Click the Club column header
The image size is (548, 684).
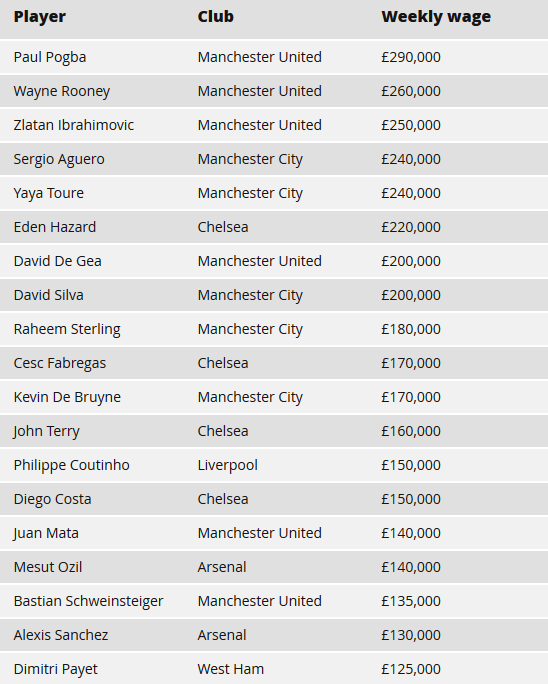pos(216,17)
